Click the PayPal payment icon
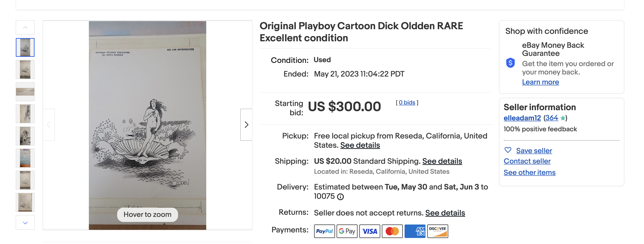644x244 pixels. (x=324, y=231)
